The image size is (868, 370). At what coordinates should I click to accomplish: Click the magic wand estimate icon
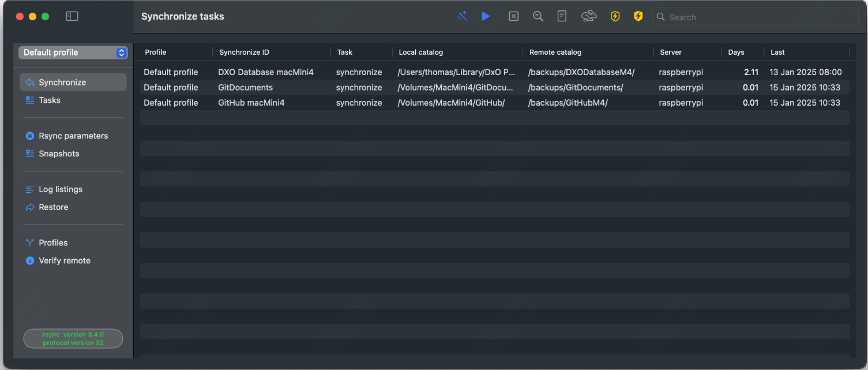tap(462, 17)
